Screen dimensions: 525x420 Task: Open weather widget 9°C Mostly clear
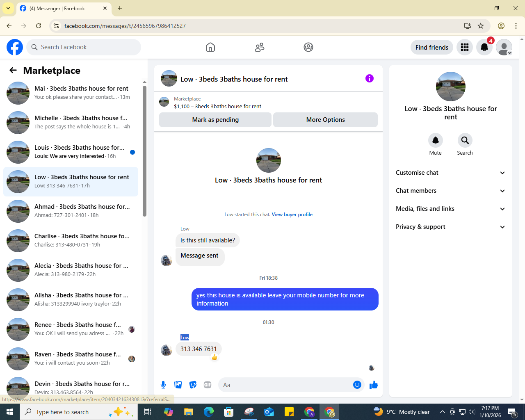402,412
